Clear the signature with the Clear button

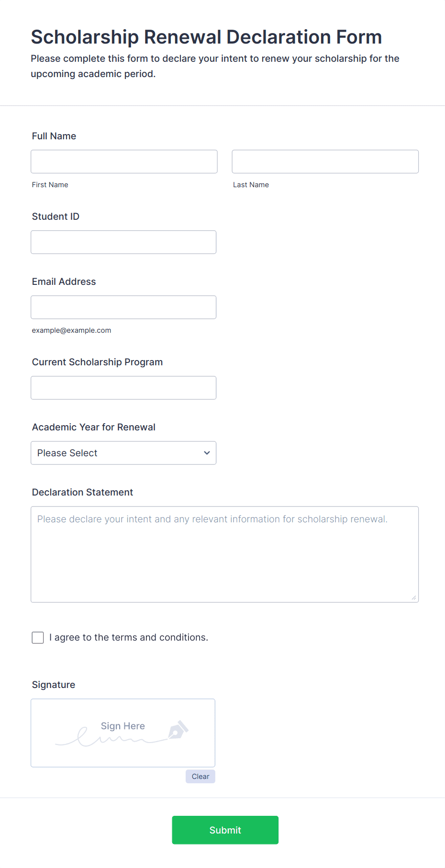(x=200, y=777)
